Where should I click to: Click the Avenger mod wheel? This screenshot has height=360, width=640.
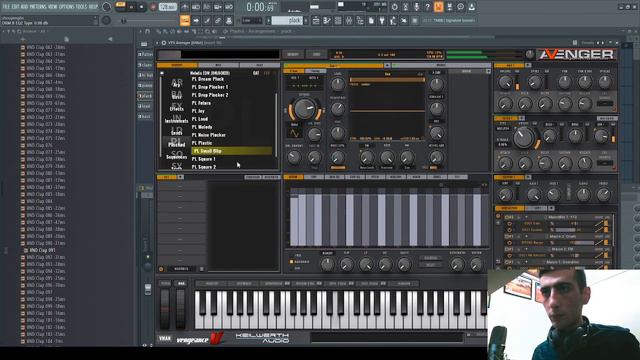point(180,309)
